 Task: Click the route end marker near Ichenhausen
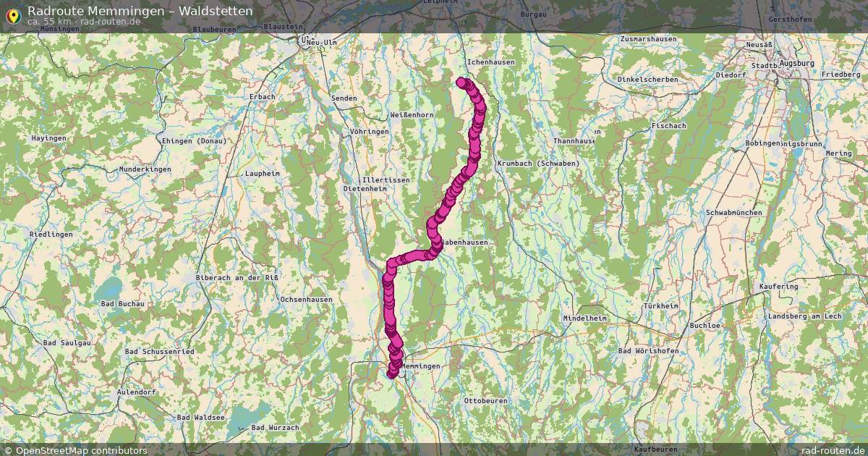(461, 82)
